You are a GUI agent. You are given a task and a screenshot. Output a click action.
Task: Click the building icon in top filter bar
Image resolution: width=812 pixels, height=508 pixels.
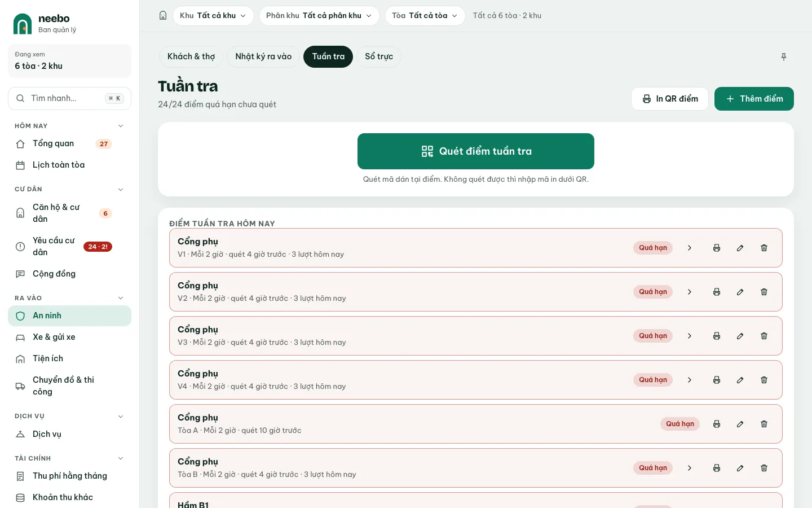click(x=163, y=16)
